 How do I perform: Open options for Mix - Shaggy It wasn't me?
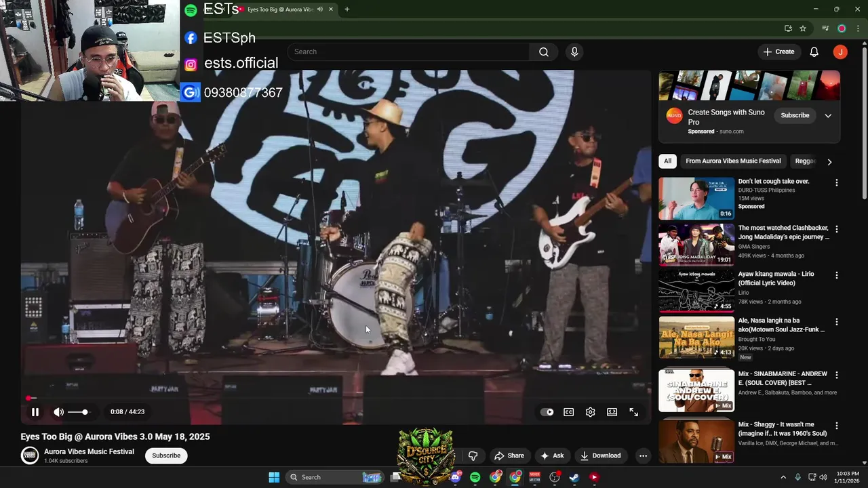[836, 426]
